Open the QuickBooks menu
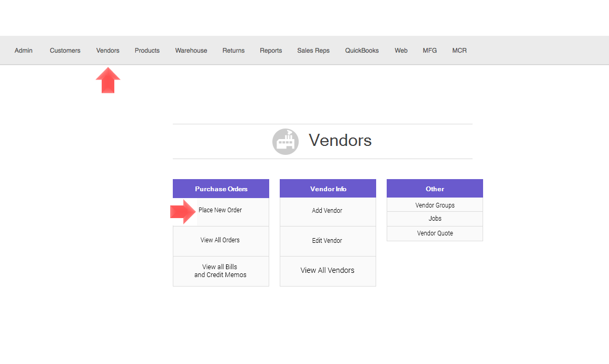The height and width of the screenshot is (364, 609). 362,51
